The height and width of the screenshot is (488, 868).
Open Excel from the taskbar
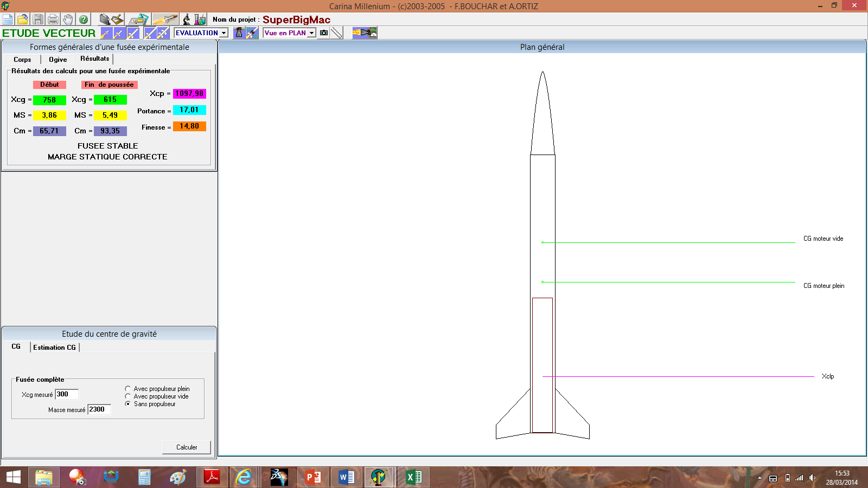[x=414, y=477]
